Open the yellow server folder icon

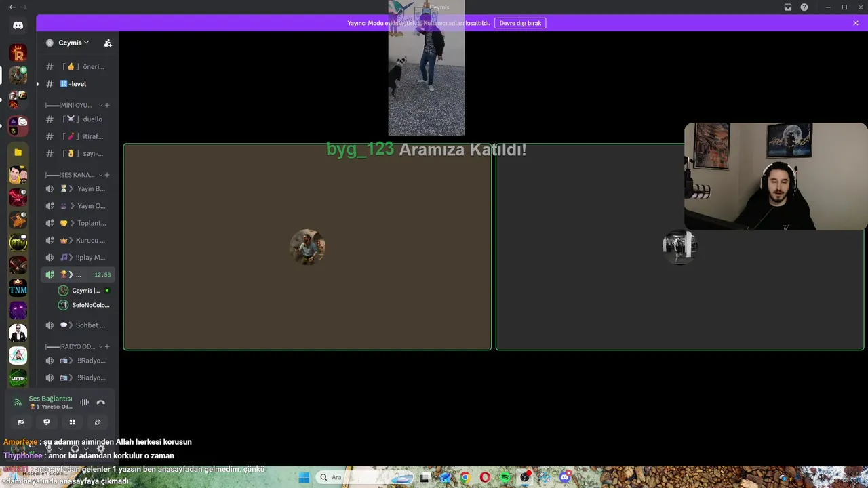[18, 152]
